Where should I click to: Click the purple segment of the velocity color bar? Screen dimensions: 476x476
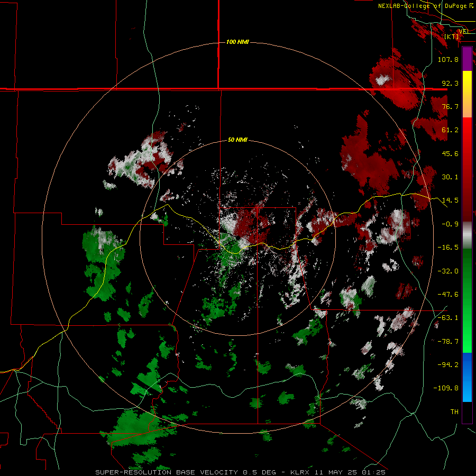coord(467,59)
